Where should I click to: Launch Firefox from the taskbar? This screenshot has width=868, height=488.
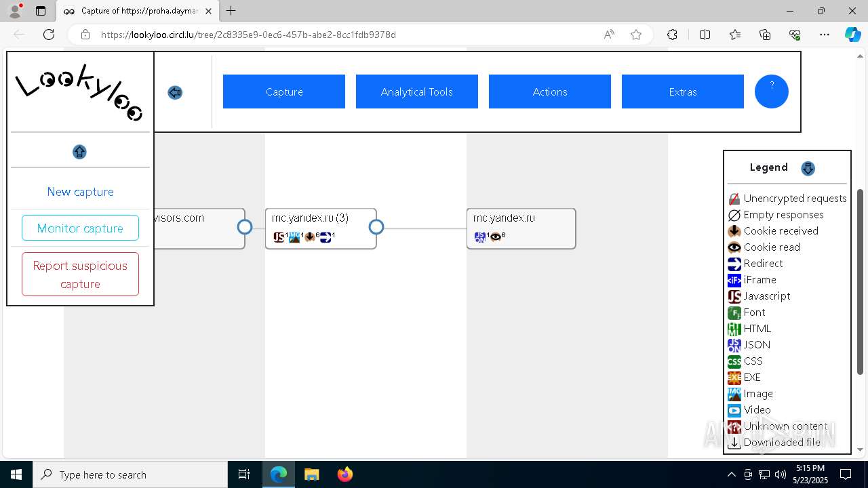click(x=344, y=474)
